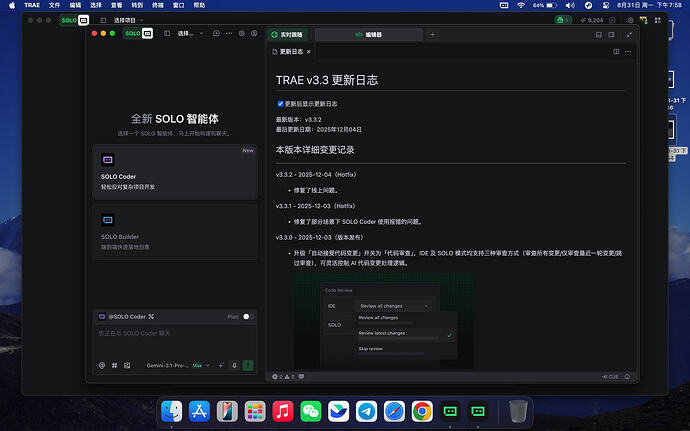Select the SOLO Coder agent card
This screenshot has height=431, width=690.
[175, 172]
